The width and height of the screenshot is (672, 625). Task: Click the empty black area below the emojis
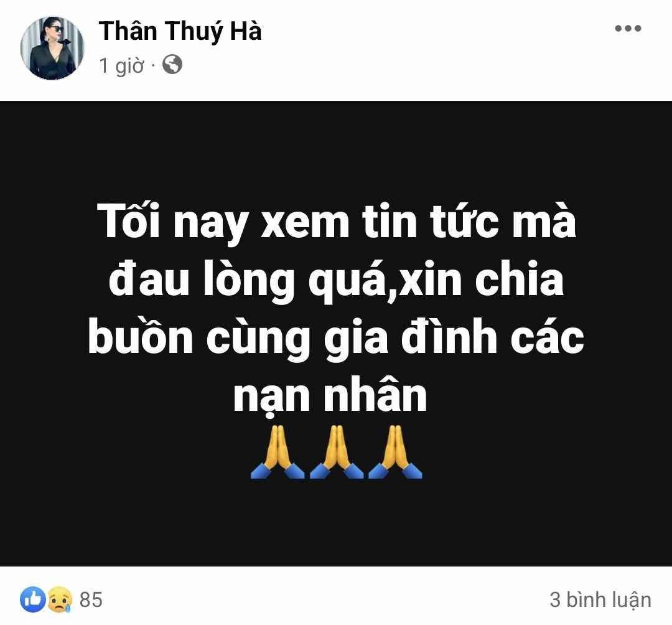(336, 523)
